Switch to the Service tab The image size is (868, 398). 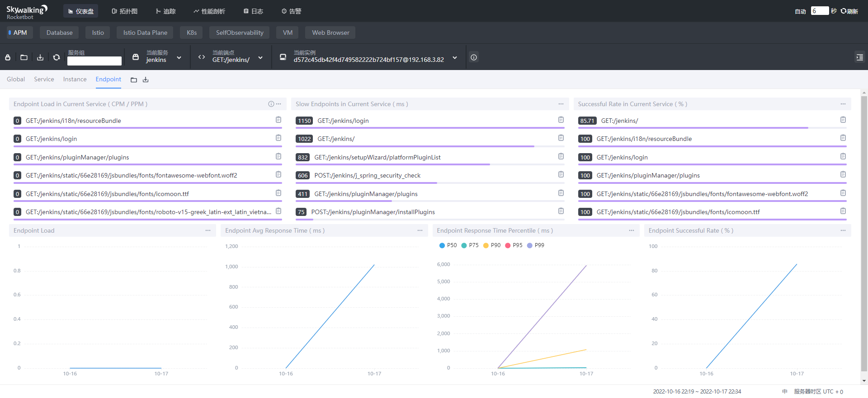coord(44,79)
